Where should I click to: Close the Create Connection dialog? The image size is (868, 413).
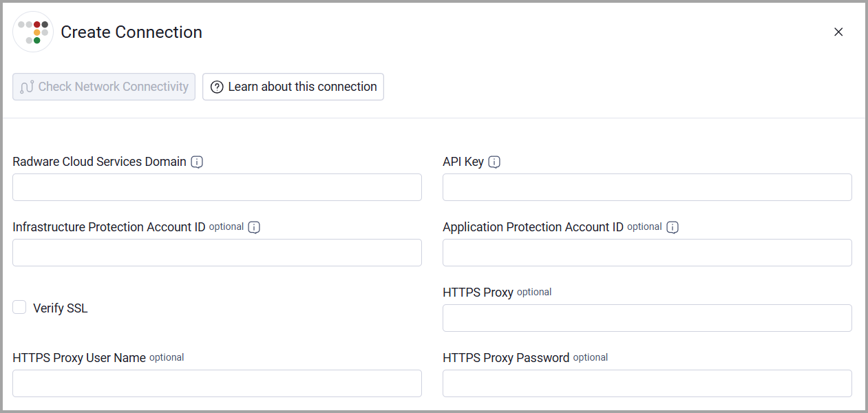838,32
